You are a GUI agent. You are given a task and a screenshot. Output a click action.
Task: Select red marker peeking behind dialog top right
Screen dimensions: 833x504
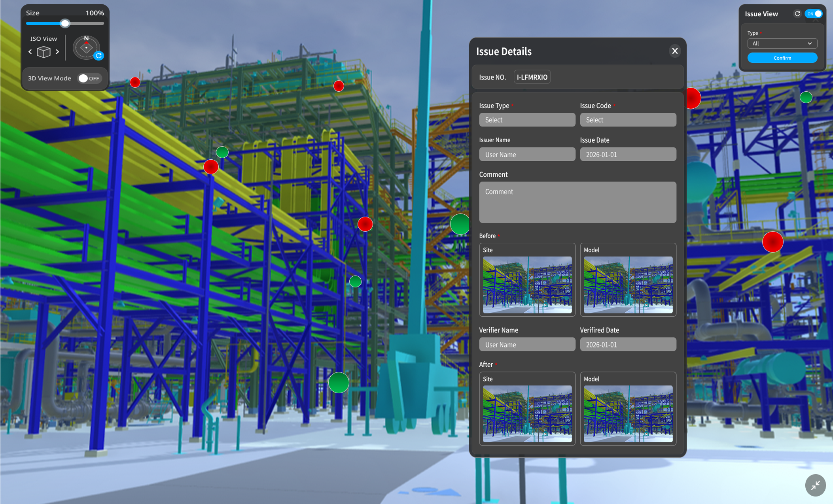(x=694, y=98)
